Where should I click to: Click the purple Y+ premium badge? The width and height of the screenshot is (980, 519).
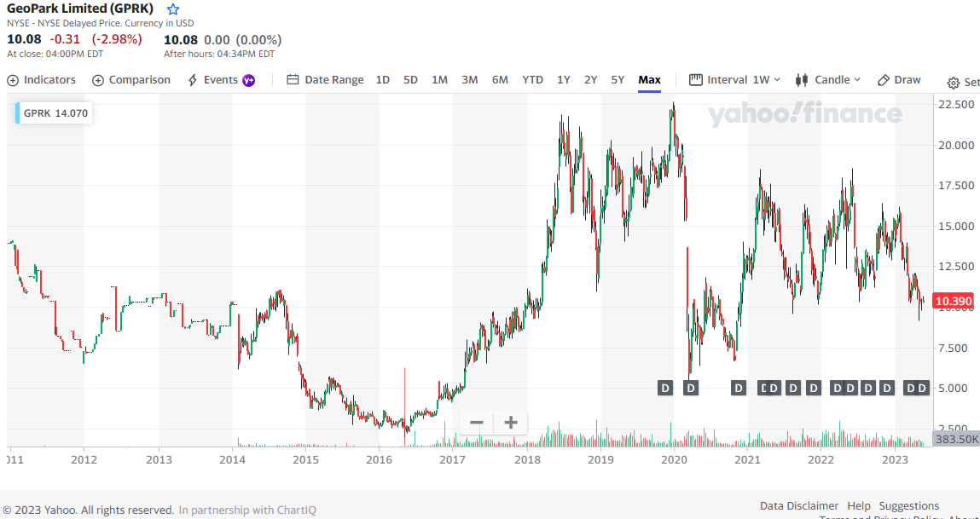249,81
